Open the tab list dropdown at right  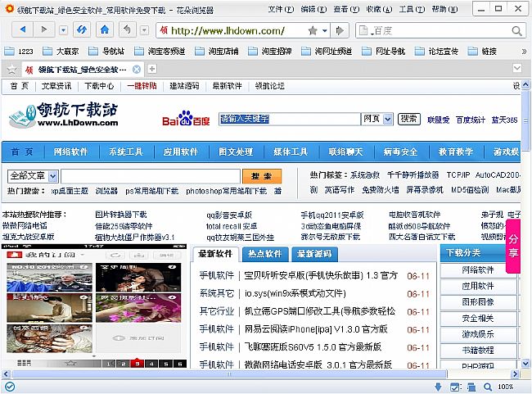click(x=516, y=68)
